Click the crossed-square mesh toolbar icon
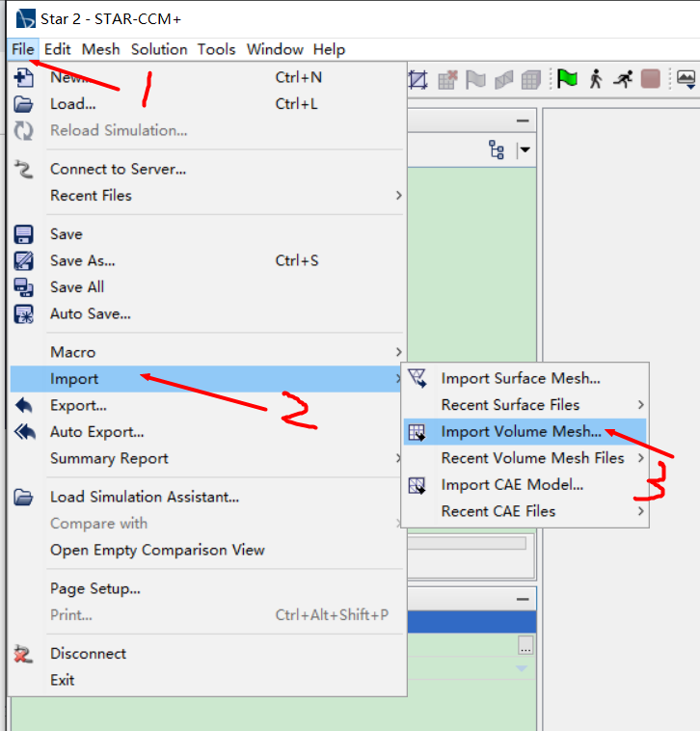700x731 pixels. pos(418,80)
